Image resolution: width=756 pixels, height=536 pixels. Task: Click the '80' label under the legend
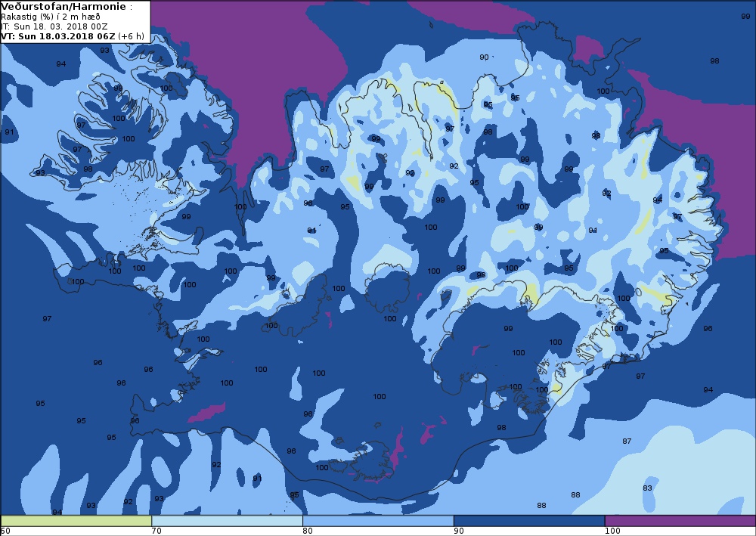(x=308, y=531)
